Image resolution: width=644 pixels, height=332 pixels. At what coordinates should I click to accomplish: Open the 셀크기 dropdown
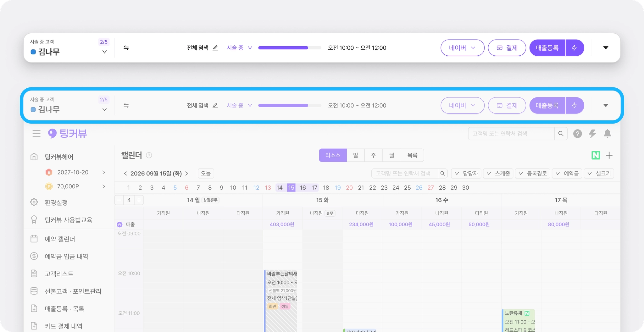point(599,174)
